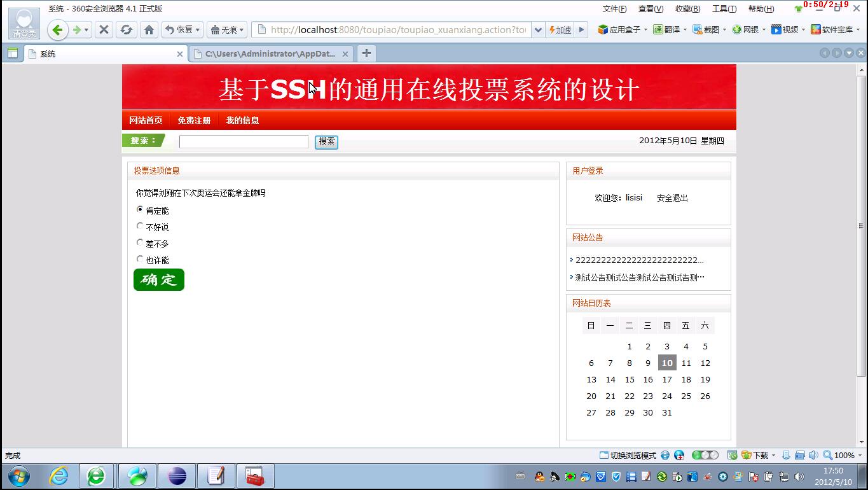Viewport: 868px width, 490px height.
Task: Click the go arrow next to 加速
Action: 581,29
